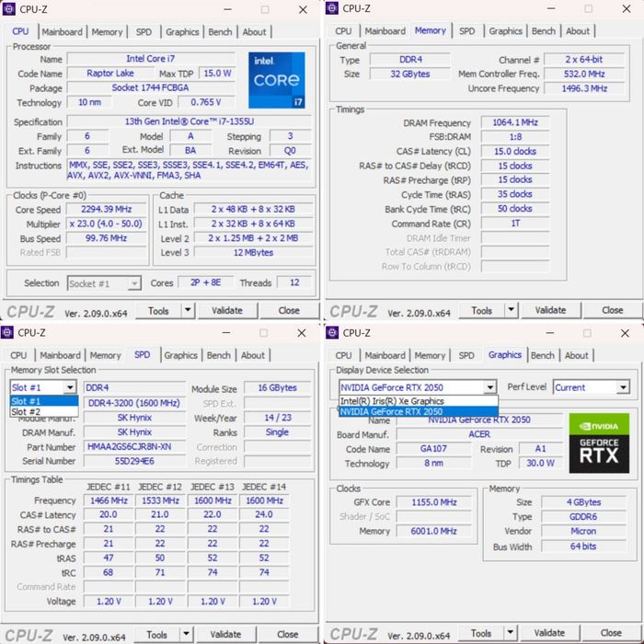Click Tools button in Graphics window
Image resolution: width=644 pixels, height=644 pixels.
tap(481, 633)
